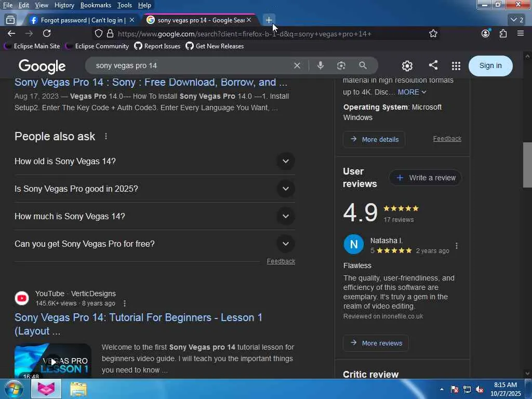Open the Help menu

[x=144, y=5]
